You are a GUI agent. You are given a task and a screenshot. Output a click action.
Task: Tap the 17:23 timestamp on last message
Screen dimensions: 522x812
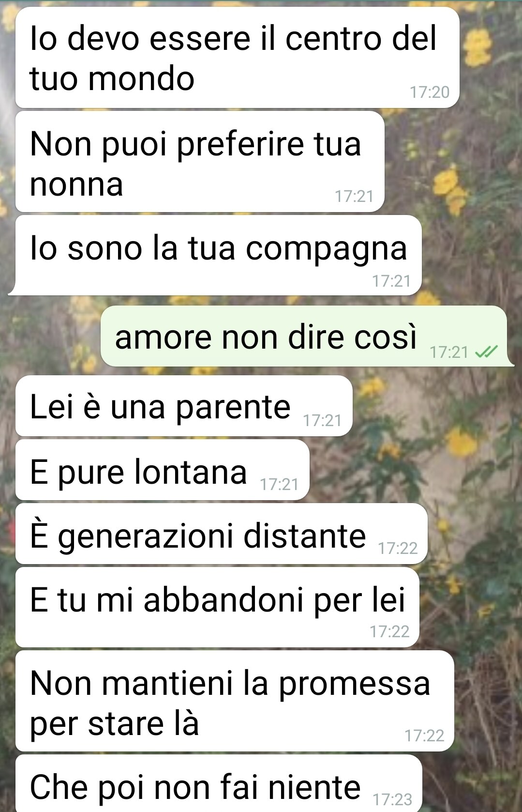(392, 799)
